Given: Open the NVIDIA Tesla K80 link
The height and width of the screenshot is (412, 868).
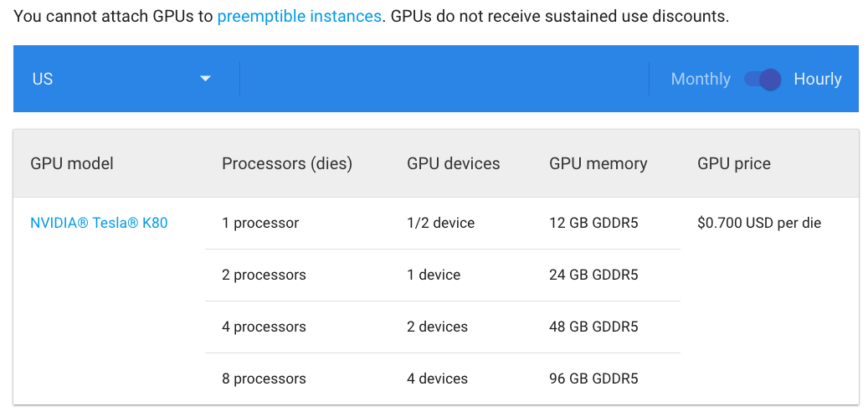Looking at the screenshot, I should click(x=99, y=223).
